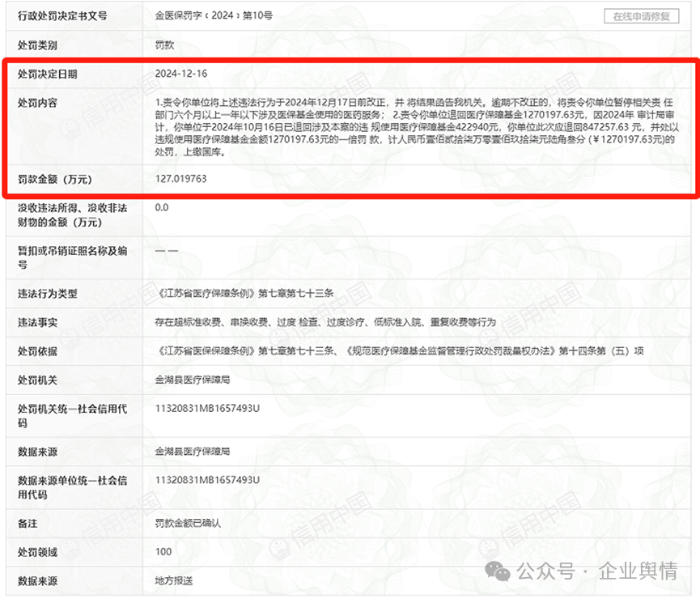Click the 在线申请修复 button
700x599 pixels.
[x=641, y=16]
